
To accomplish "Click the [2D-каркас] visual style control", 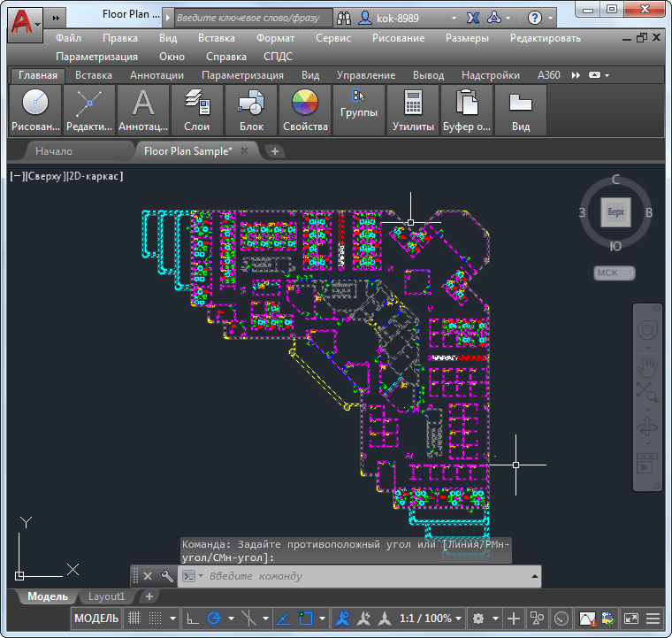I will click(95, 176).
